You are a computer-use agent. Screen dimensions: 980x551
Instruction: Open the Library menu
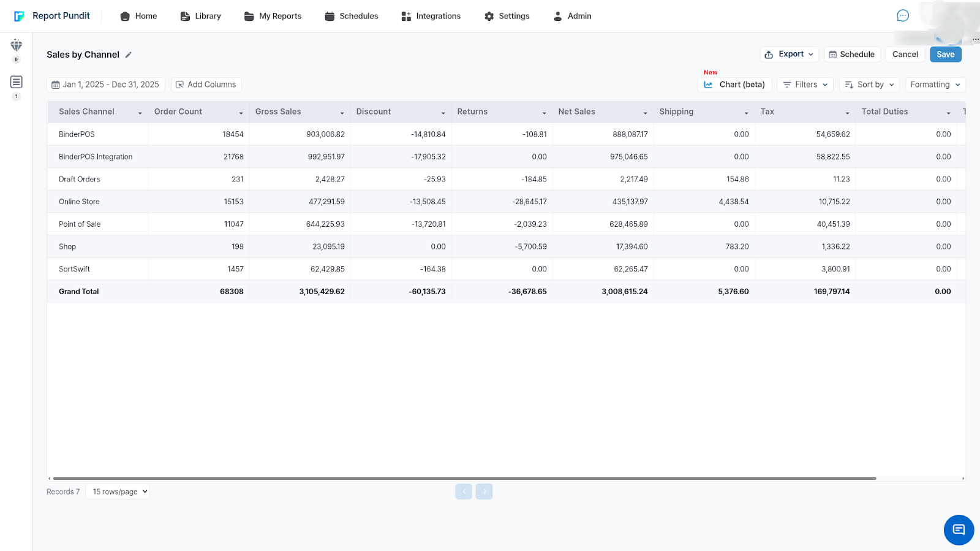[x=200, y=16]
